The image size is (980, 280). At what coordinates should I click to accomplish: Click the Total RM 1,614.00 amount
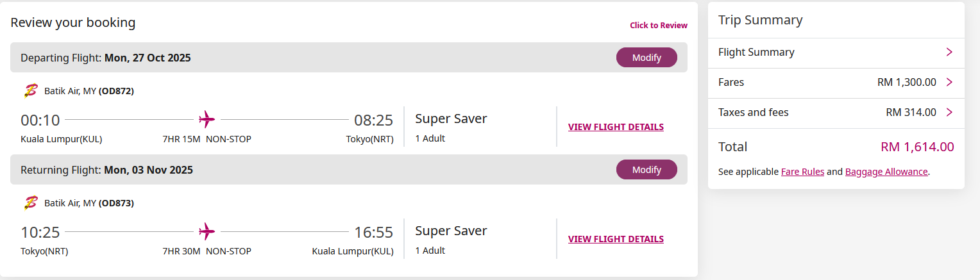coord(917,147)
